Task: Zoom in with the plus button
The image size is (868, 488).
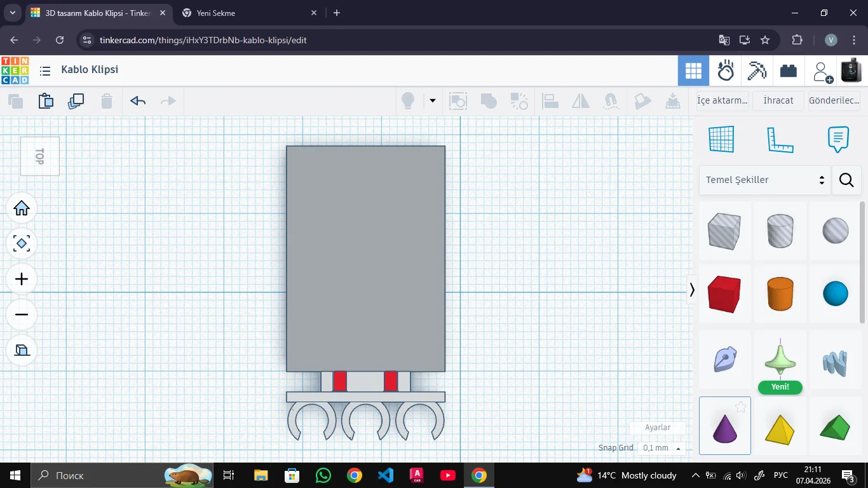Action: pyautogui.click(x=22, y=279)
